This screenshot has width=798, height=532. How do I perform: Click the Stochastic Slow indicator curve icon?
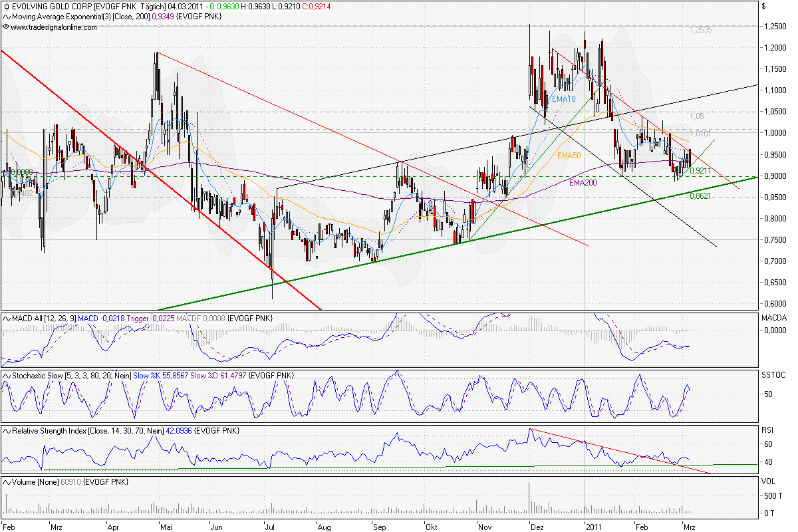[x=6, y=375]
